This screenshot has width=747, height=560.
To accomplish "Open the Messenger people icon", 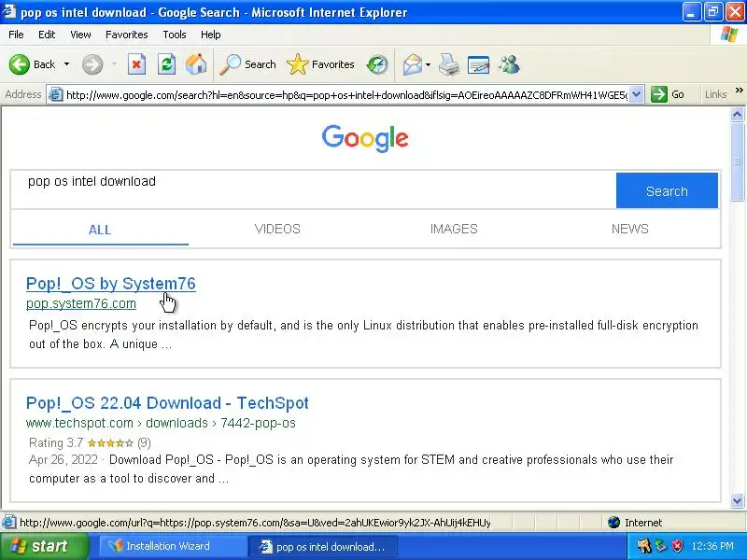I will pos(509,64).
